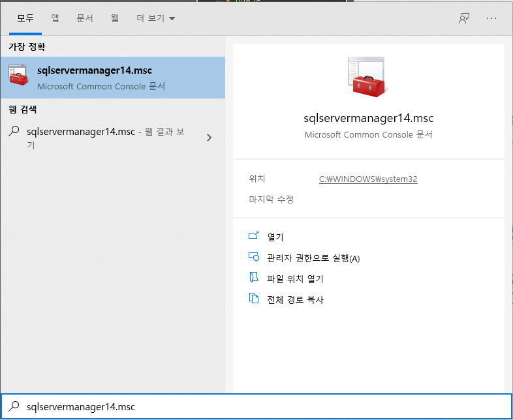The height and width of the screenshot is (420, 513).
Task: Click the Microsoft Common Console 문서 subtitle in preview
Action: (368, 134)
